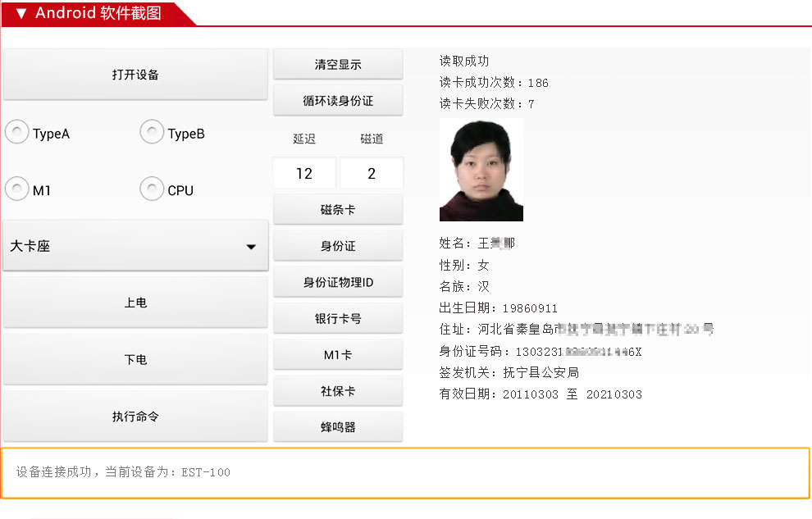Screen dimensions: 812x519
Task: Select the TypeB radio button
Action: (x=152, y=132)
